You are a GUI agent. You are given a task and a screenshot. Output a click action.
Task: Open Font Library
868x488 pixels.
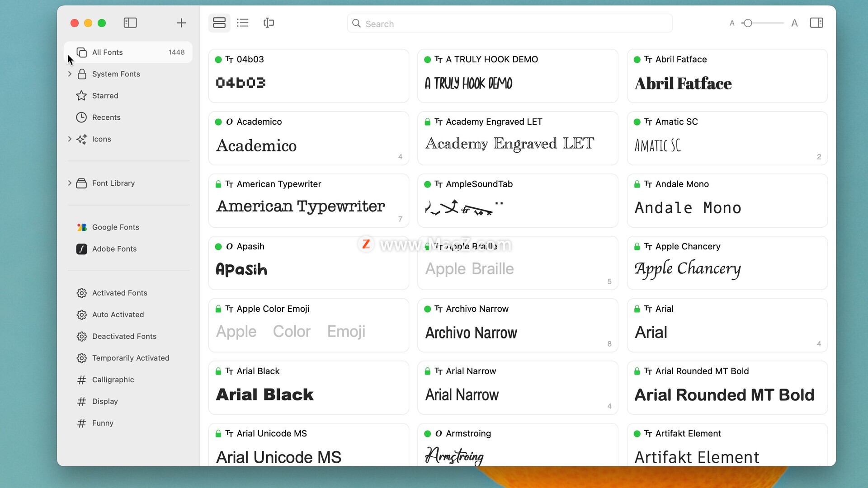click(113, 183)
